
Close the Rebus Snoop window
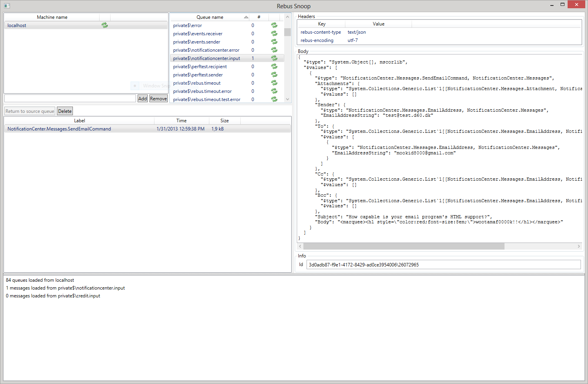[576, 4]
